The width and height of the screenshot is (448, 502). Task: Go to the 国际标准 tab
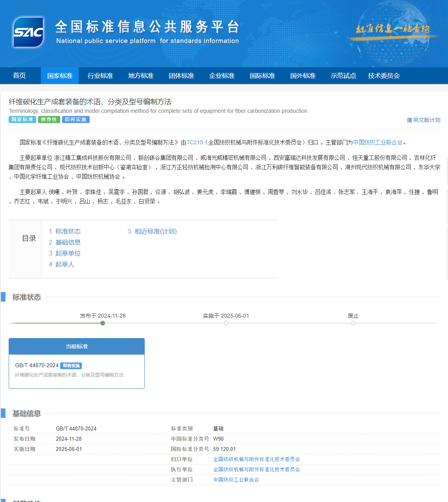[262, 76]
